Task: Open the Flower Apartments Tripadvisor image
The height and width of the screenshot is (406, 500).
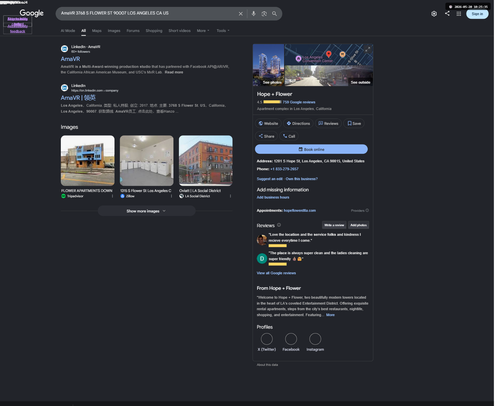Action: pyautogui.click(x=88, y=161)
